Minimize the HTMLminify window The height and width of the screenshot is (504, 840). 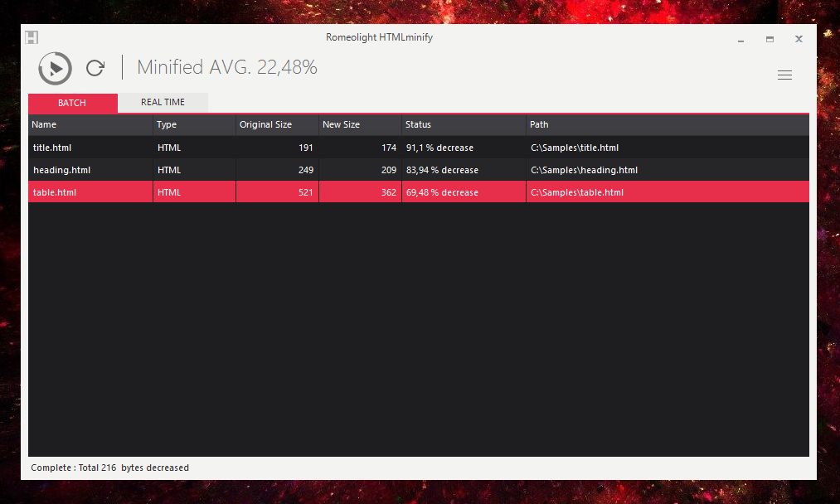click(x=740, y=39)
